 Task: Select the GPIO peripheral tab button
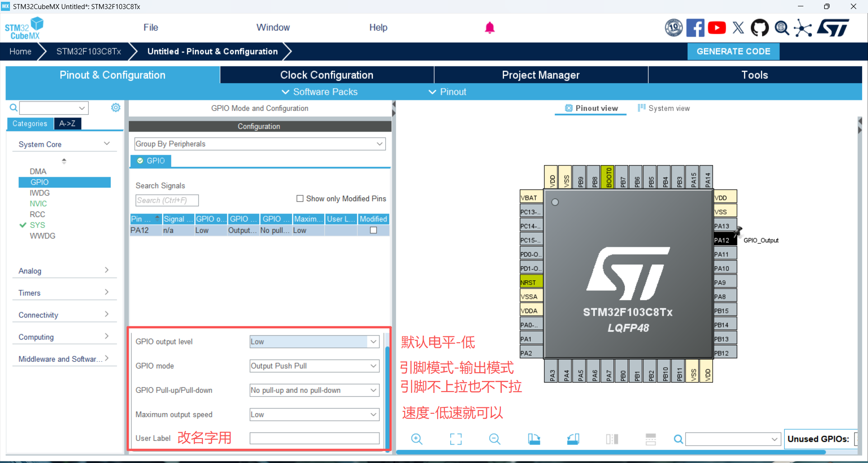(x=151, y=161)
